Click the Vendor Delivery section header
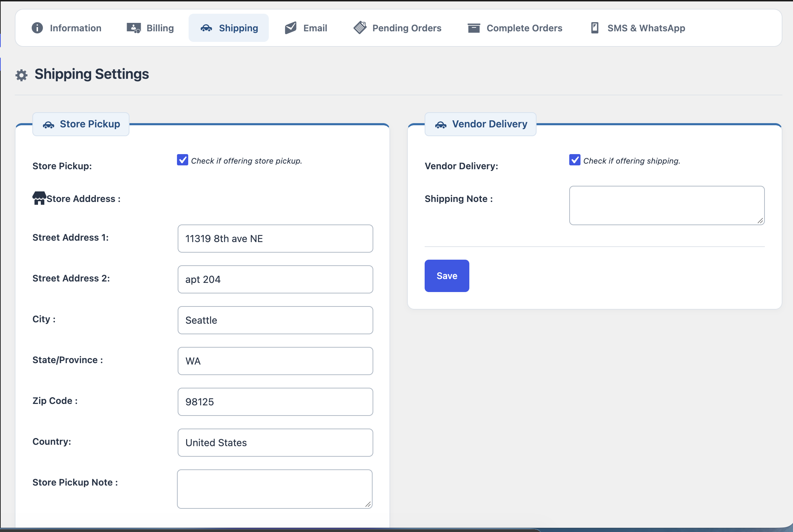Image resolution: width=793 pixels, height=532 pixels. 481,124
